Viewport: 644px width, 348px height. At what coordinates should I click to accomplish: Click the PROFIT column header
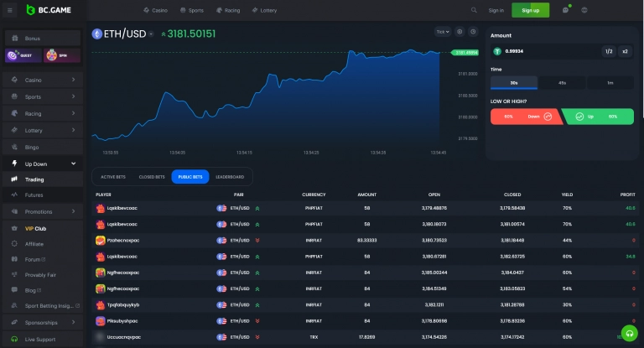(627, 195)
